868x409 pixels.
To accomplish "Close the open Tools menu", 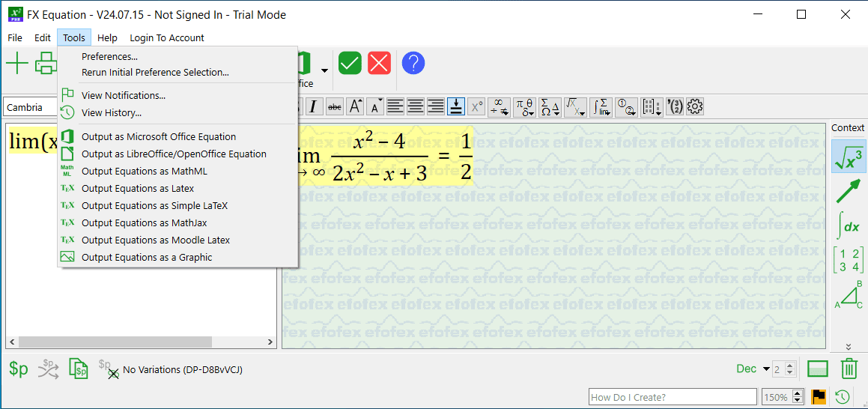I will (73, 37).
